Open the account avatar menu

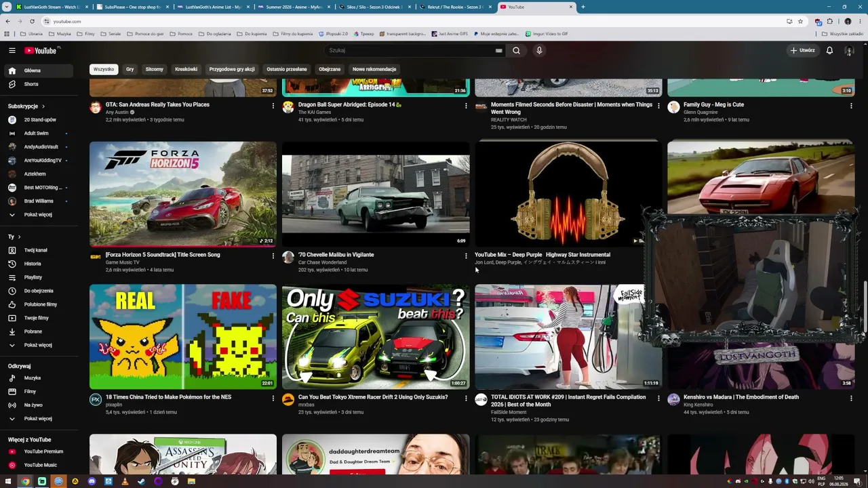tap(848, 50)
